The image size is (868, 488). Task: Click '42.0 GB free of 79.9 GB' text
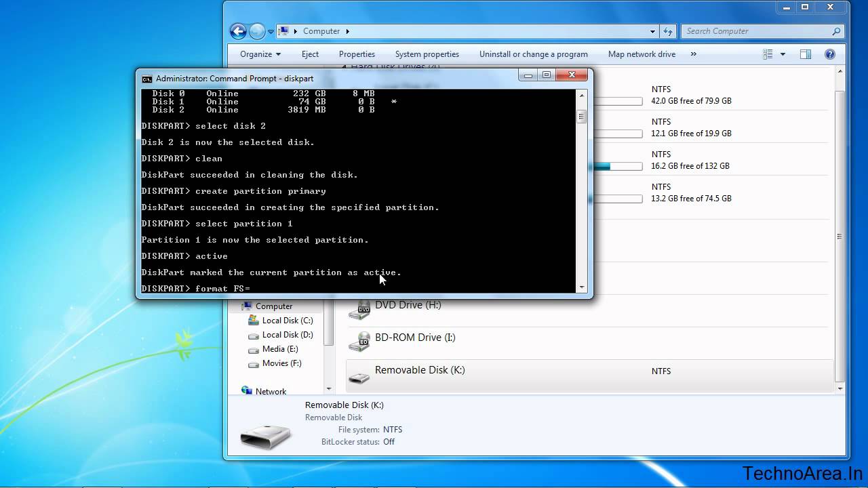pos(692,101)
